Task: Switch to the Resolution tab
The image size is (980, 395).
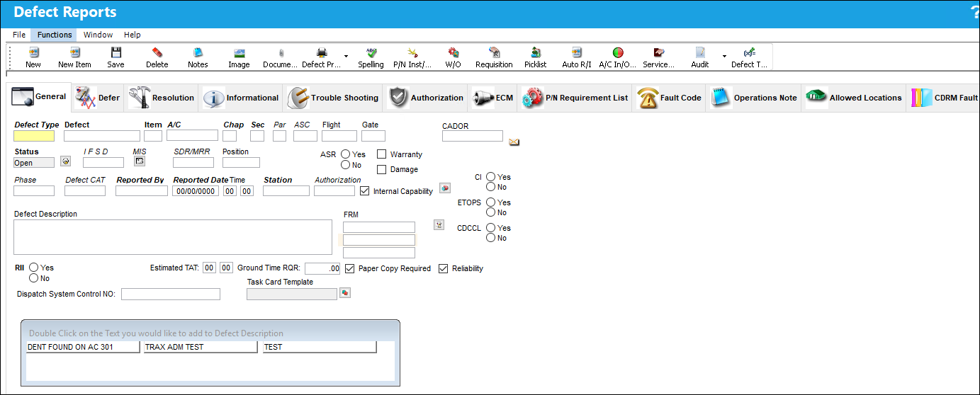Action: tap(162, 98)
